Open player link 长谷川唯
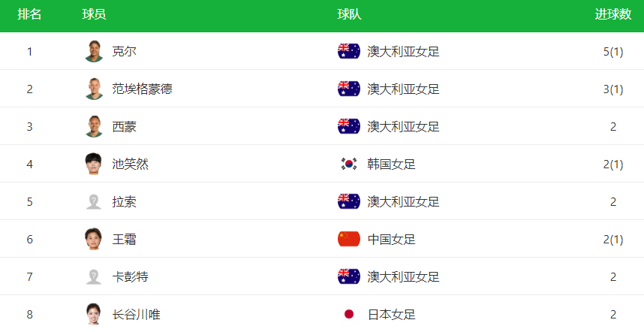The height and width of the screenshot is (332, 644). pyautogui.click(x=136, y=314)
